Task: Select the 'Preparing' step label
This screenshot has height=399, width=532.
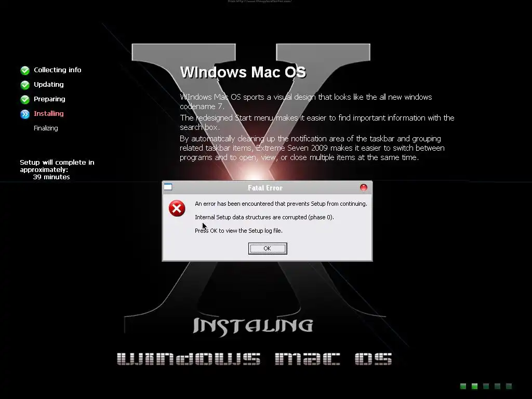Action: [x=49, y=99]
